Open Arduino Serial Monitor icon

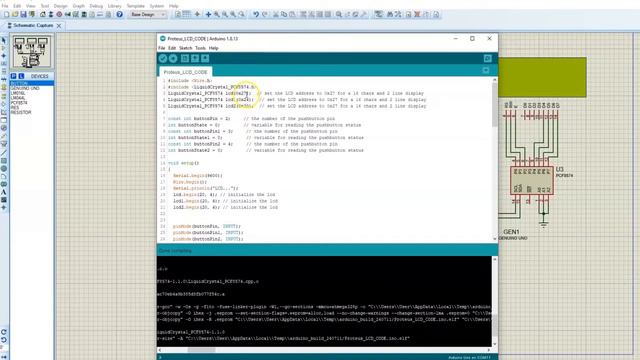click(487, 58)
